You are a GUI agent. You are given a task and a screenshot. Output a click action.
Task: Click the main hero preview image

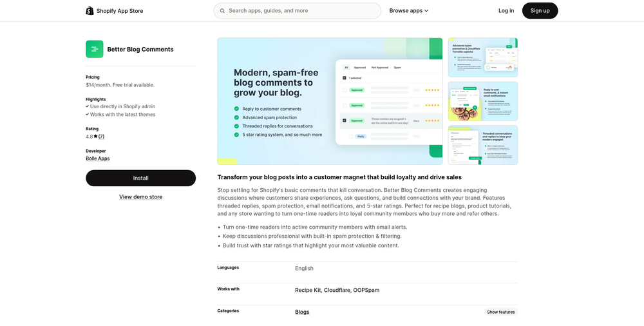330,101
